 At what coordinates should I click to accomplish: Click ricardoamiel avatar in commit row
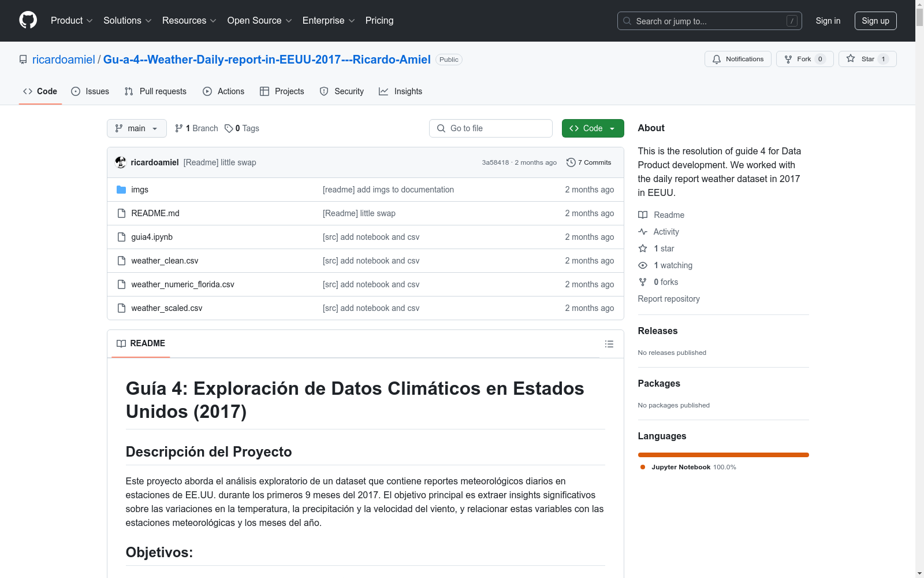point(121,162)
